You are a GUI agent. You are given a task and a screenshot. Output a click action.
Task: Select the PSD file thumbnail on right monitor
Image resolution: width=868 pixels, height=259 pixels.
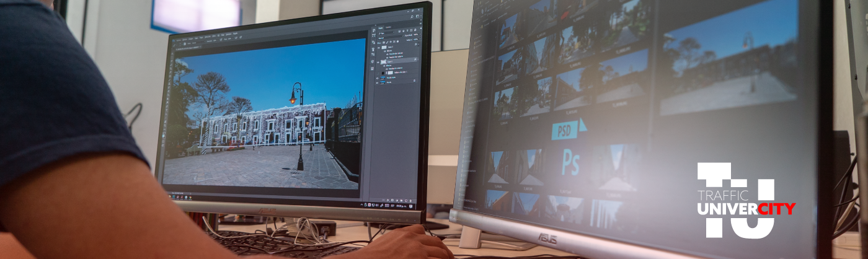pyautogui.click(x=565, y=129)
